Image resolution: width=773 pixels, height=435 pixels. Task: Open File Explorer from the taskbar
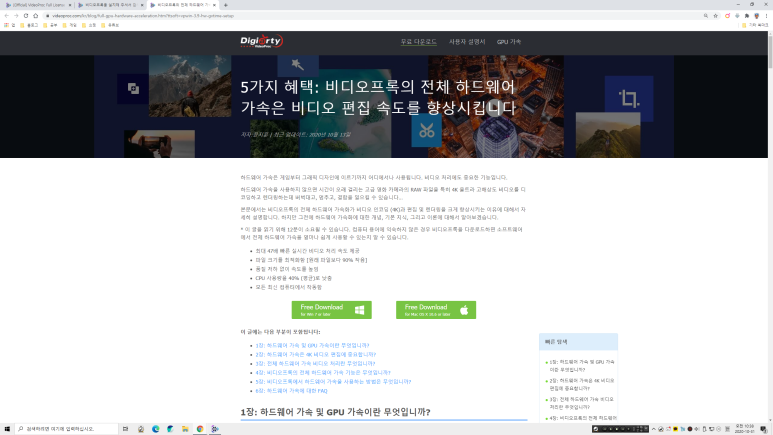(x=185, y=429)
